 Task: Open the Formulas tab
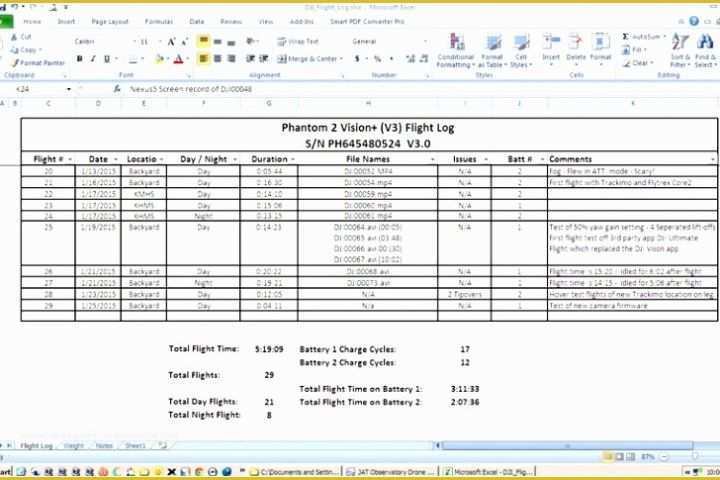pyautogui.click(x=158, y=22)
